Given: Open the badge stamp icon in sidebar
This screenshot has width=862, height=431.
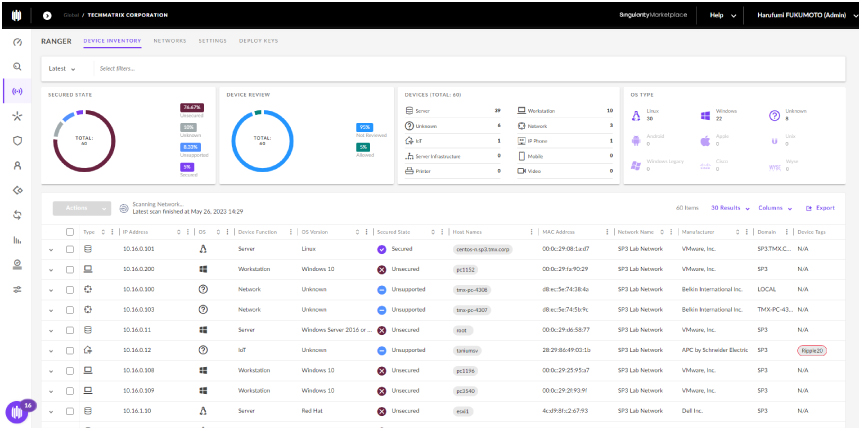Looking at the screenshot, I should pos(17,264).
